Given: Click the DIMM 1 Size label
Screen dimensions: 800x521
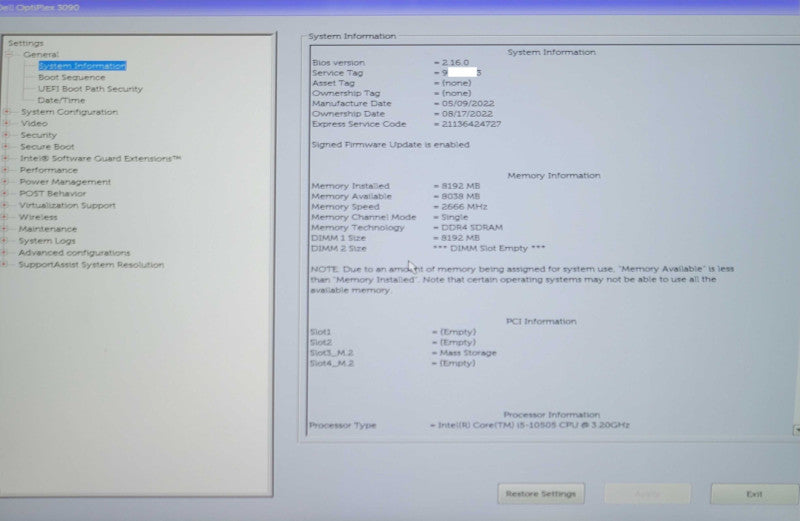Looking at the screenshot, I should [338, 238].
